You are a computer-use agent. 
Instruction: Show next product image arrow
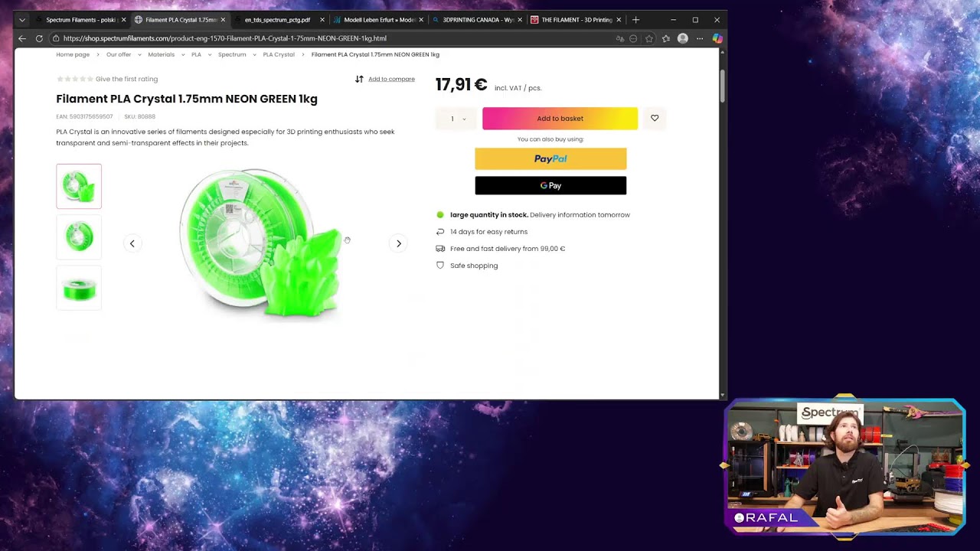(398, 243)
